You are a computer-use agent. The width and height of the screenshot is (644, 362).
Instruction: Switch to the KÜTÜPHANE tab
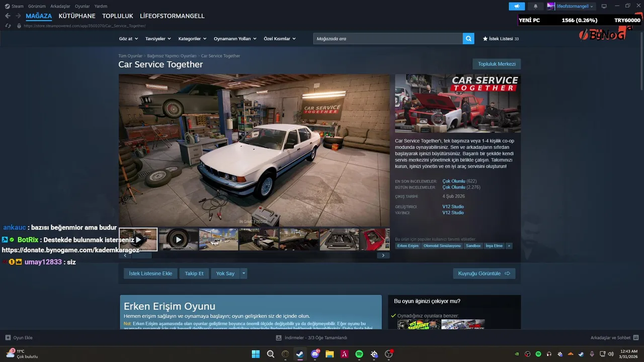tap(77, 16)
